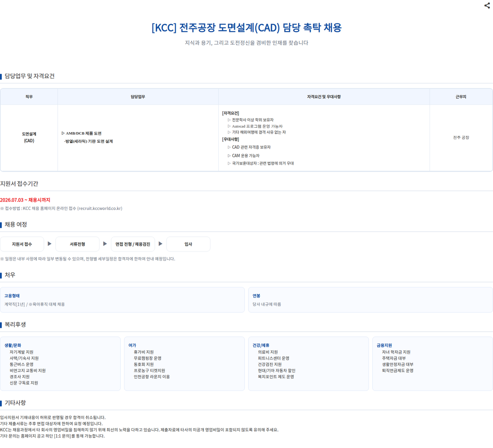Click 'CAM 운용 가능자' preference
This screenshot has width=493, height=448.
243,156
